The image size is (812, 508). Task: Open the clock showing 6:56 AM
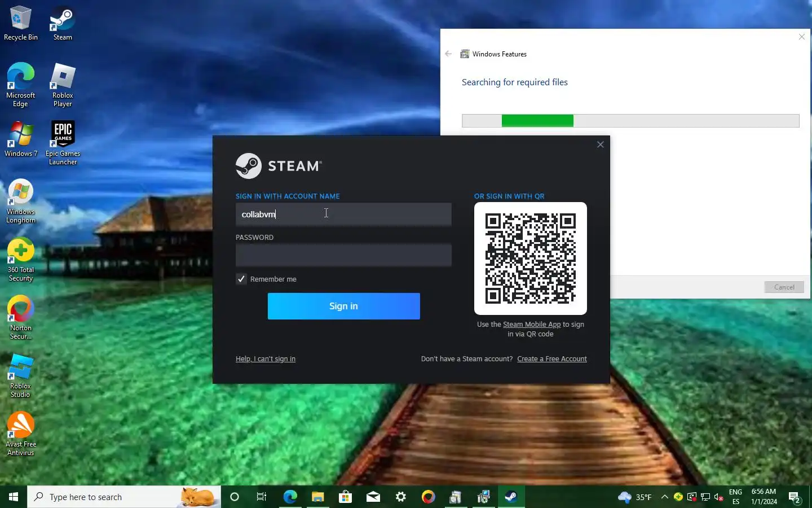click(764, 497)
